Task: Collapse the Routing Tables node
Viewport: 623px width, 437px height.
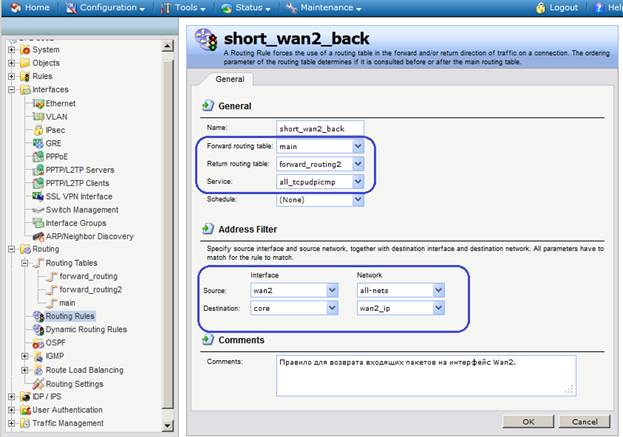Action: [x=25, y=263]
